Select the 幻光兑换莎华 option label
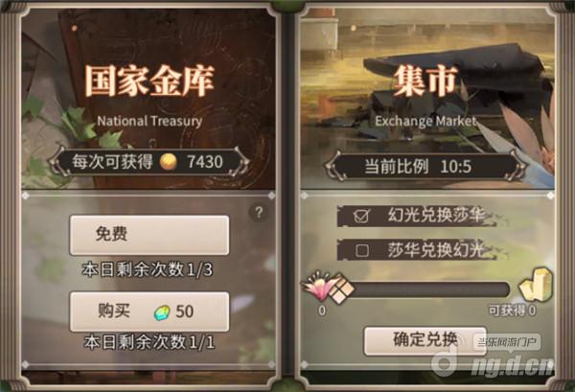 436,215
